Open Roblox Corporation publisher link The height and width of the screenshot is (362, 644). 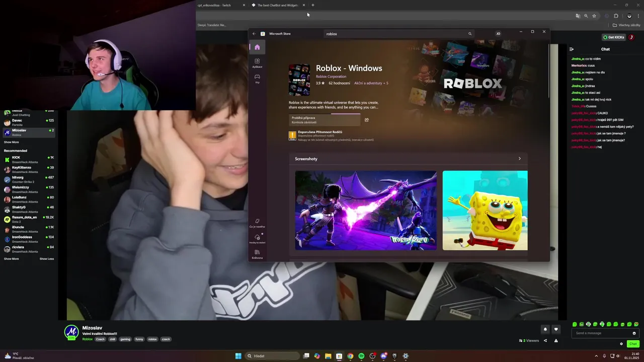coord(331,76)
